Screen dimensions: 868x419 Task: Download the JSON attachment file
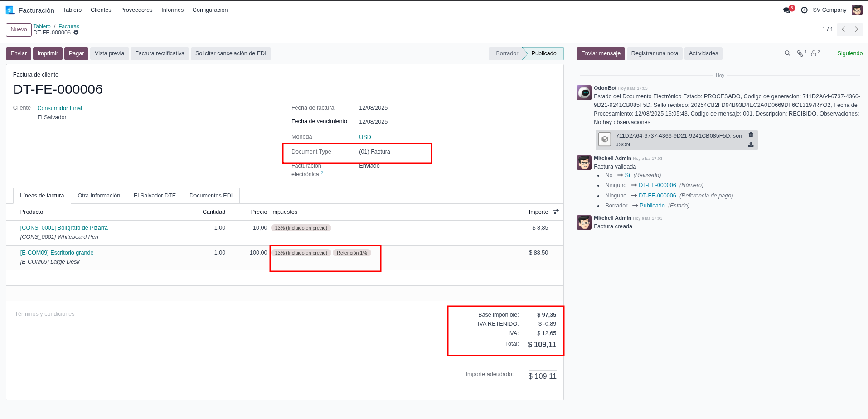pyautogui.click(x=751, y=144)
